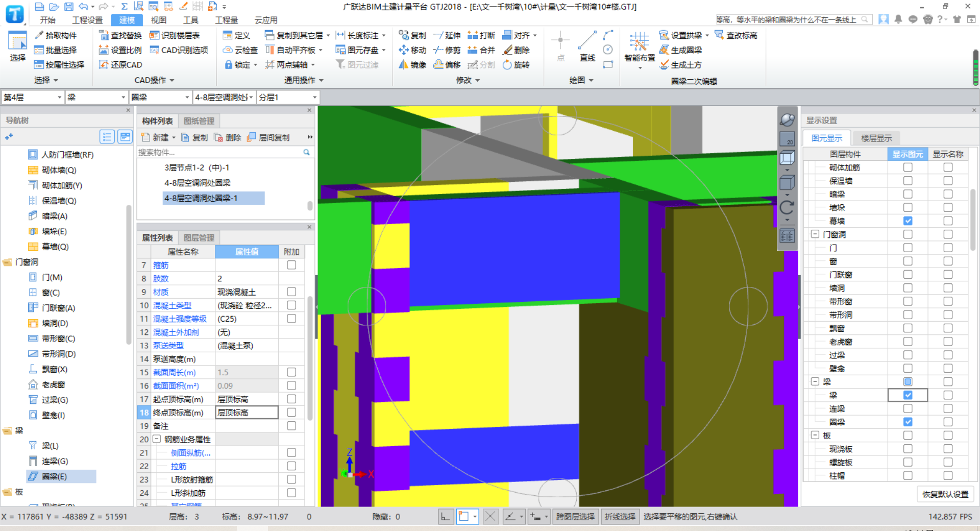Click the 拾取构件 pick component tool

tap(55, 35)
